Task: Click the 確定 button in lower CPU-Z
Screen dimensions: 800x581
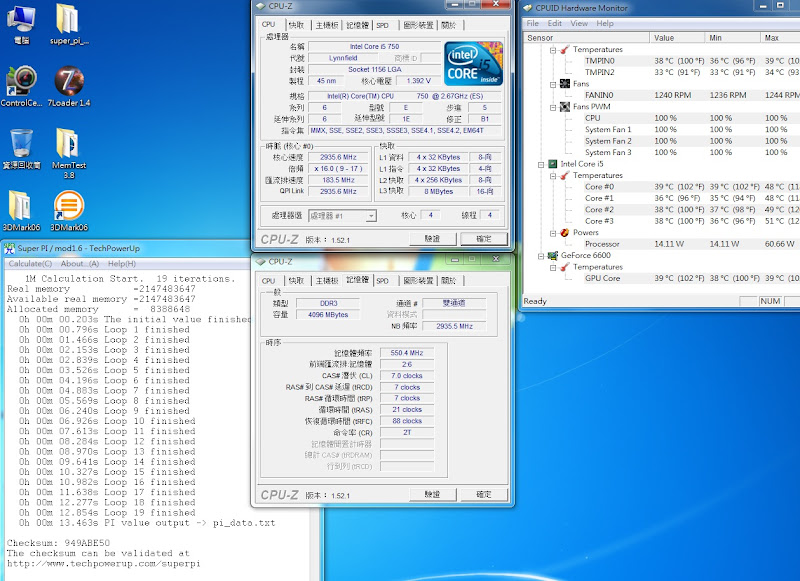Action: point(484,494)
